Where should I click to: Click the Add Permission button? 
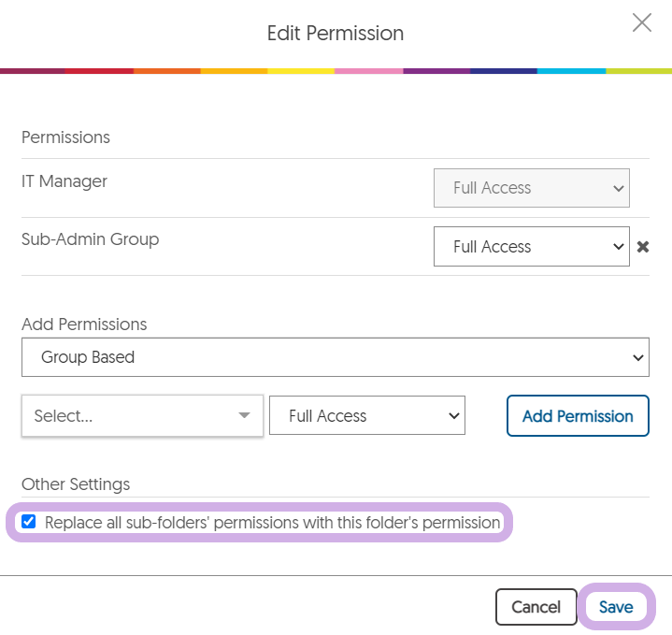578,415
